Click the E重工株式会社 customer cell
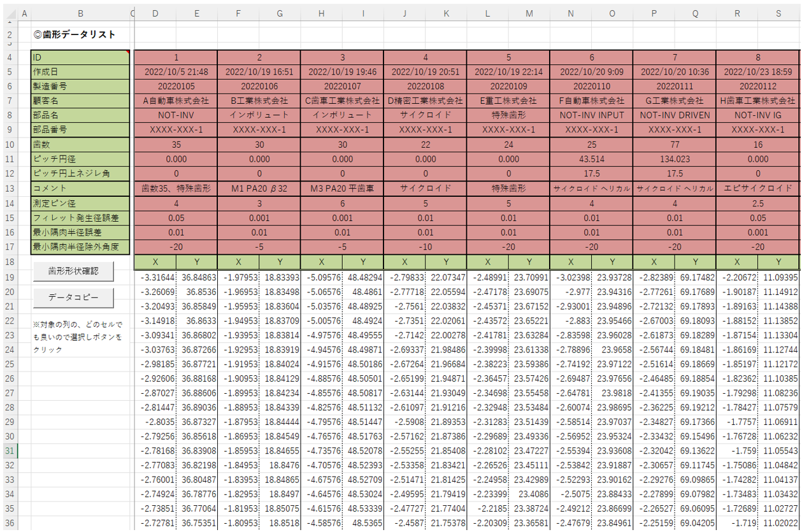 click(x=508, y=101)
